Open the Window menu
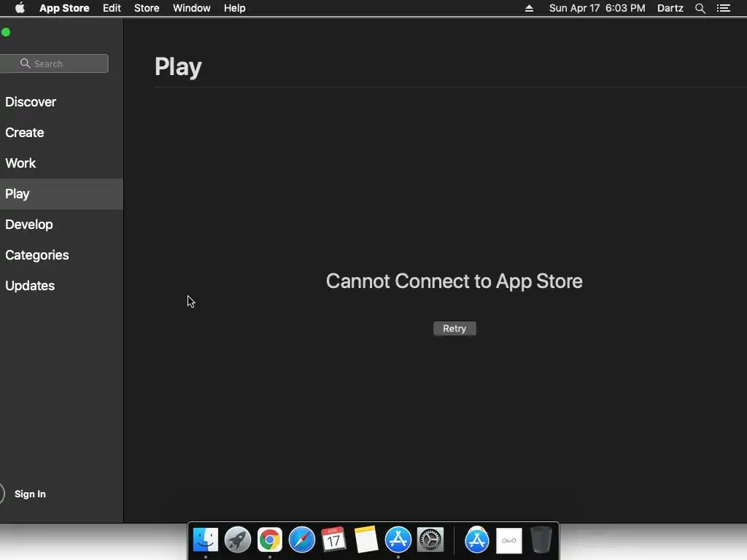The image size is (747, 560). (192, 8)
